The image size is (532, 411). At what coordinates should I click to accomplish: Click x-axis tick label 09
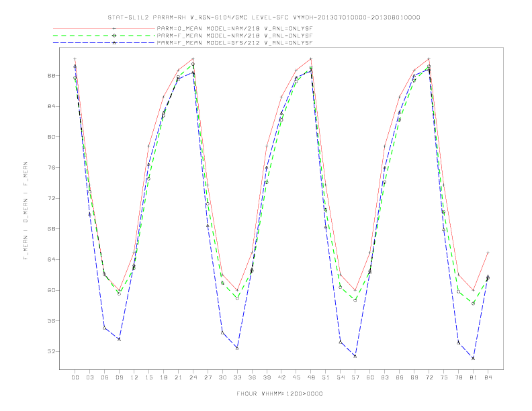pyautogui.click(x=119, y=377)
